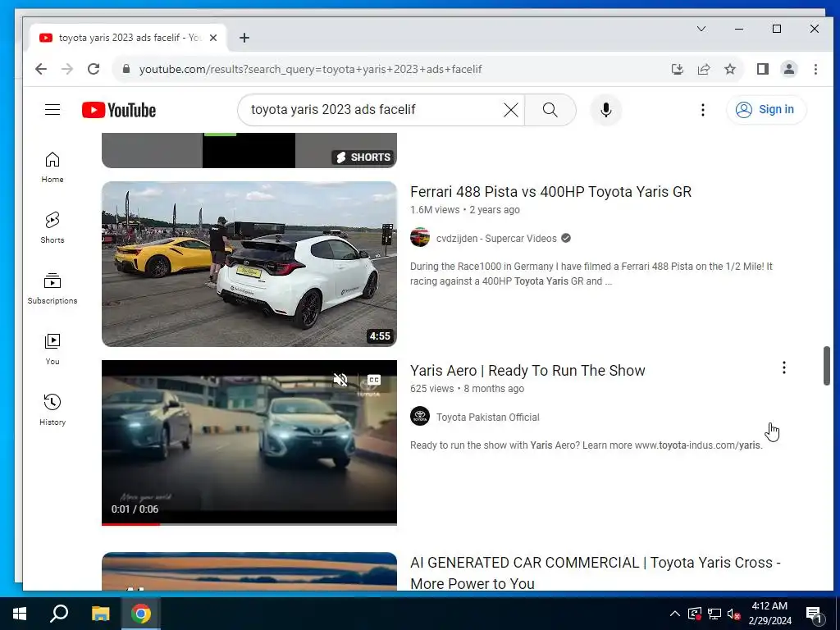Click the Sign in button

coord(766,110)
